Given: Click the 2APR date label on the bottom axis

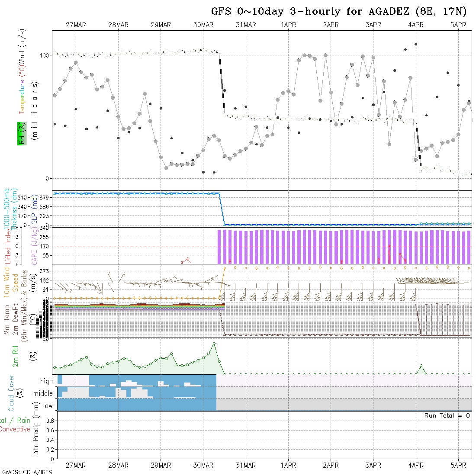Looking at the screenshot, I should pos(331,465).
